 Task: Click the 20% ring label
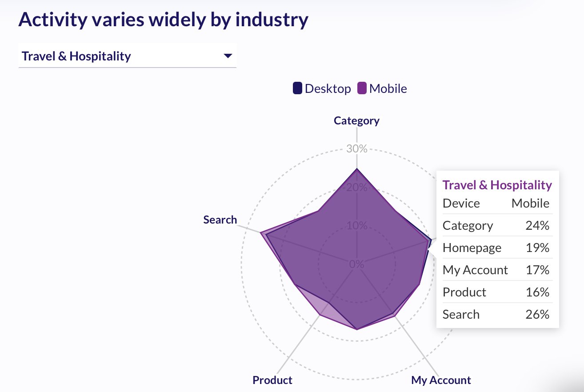tap(356, 187)
